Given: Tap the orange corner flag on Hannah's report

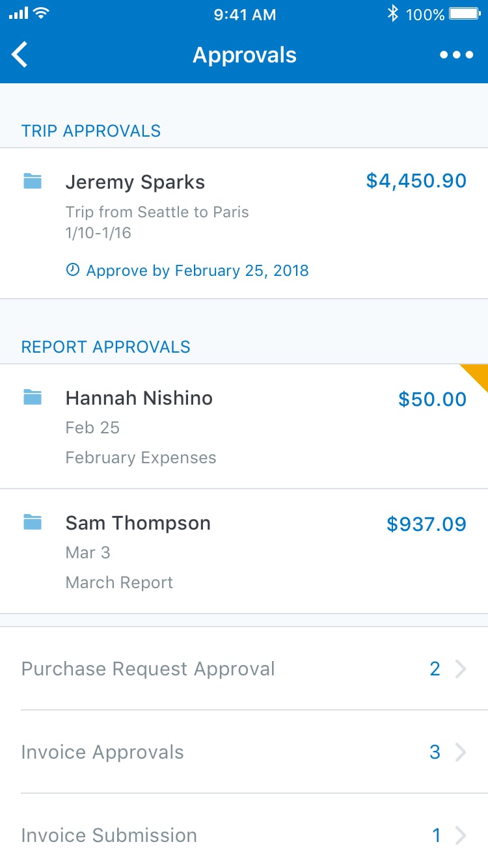Looking at the screenshot, I should click(x=478, y=374).
